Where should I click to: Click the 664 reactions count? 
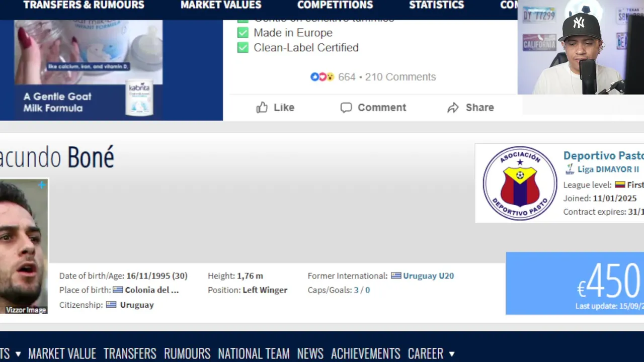pos(347,77)
